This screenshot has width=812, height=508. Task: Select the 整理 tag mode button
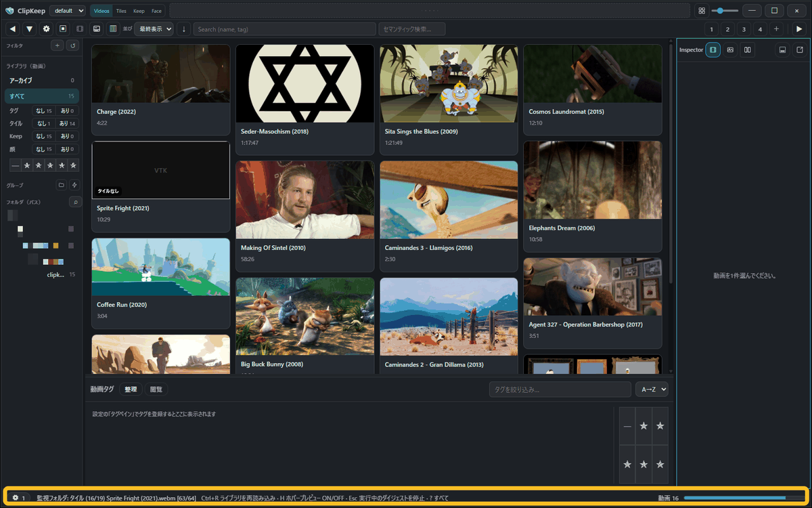point(131,389)
